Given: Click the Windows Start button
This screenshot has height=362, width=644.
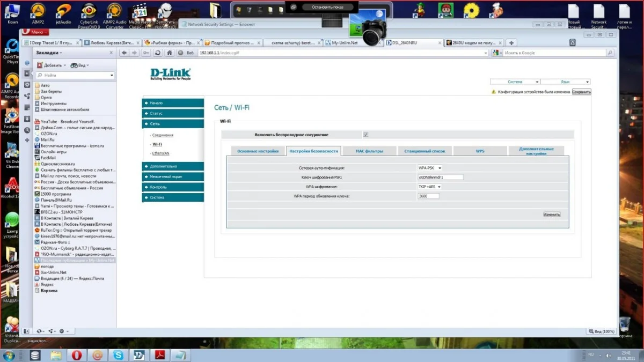Looking at the screenshot, I should point(10,354).
